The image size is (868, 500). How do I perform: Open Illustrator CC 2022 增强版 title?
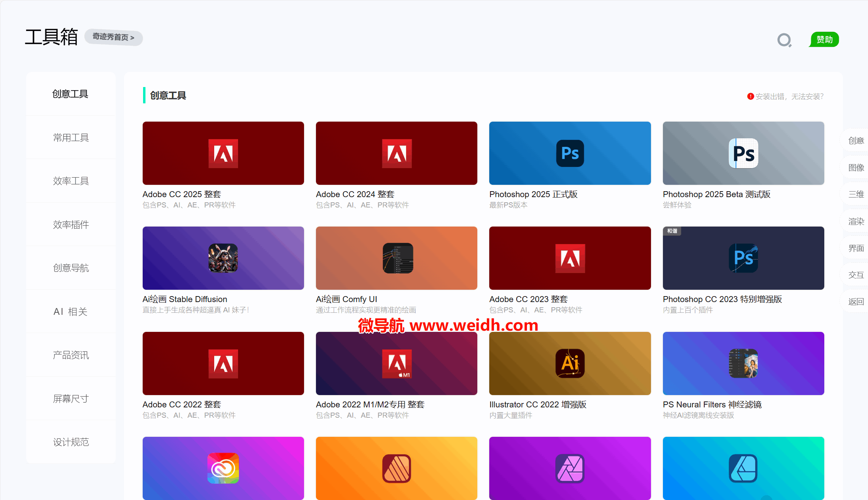[538, 405]
